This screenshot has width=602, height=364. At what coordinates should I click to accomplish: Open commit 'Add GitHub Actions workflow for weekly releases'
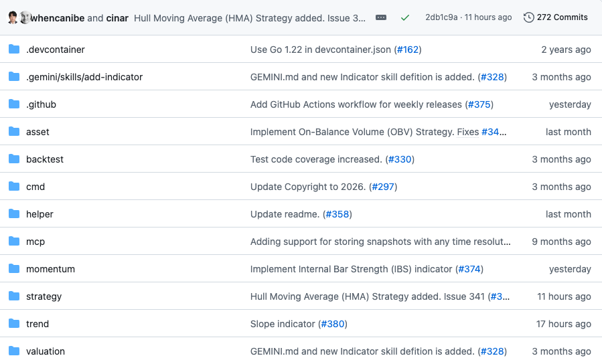point(356,104)
